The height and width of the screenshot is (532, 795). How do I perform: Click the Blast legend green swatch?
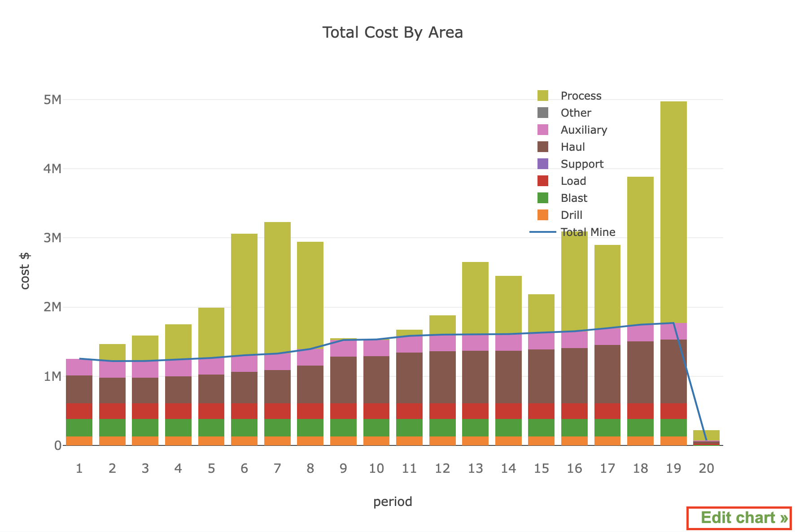tap(543, 198)
